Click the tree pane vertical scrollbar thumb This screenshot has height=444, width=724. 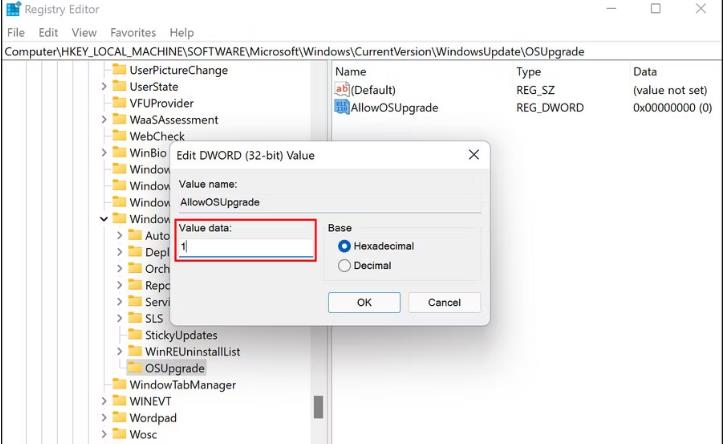pos(318,407)
